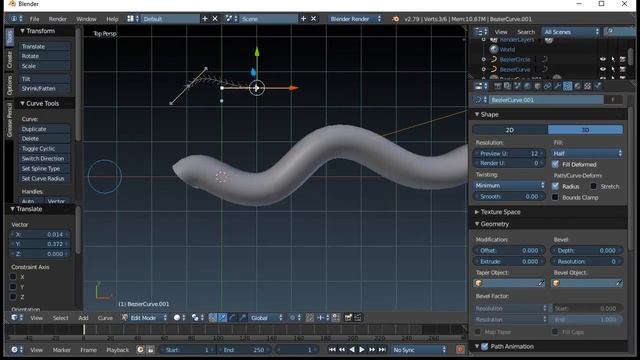The image size is (640, 360).
Task: Open the Object properties tab icon
Action: pyautogui.click(x=538, y=86)
